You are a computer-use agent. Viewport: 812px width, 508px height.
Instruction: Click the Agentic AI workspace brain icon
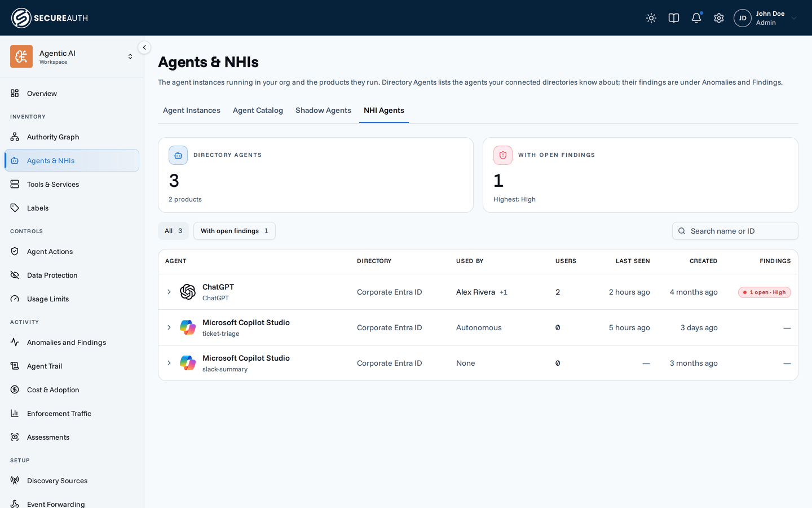[x=21, y=56]
